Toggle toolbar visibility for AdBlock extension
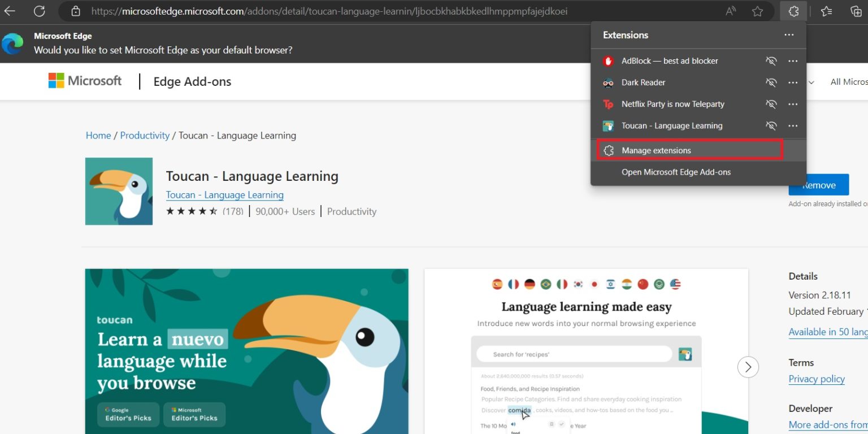The image size is (868, 434). (x=771, y=61)
